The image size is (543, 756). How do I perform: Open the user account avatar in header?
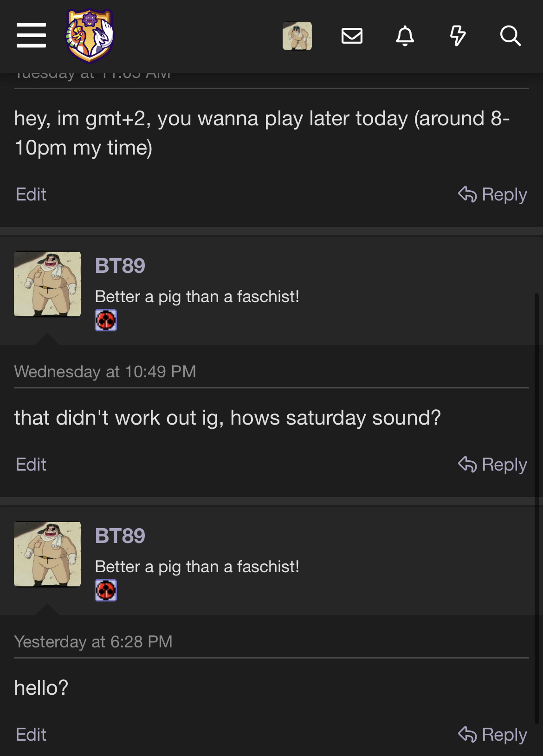[297, 36]
